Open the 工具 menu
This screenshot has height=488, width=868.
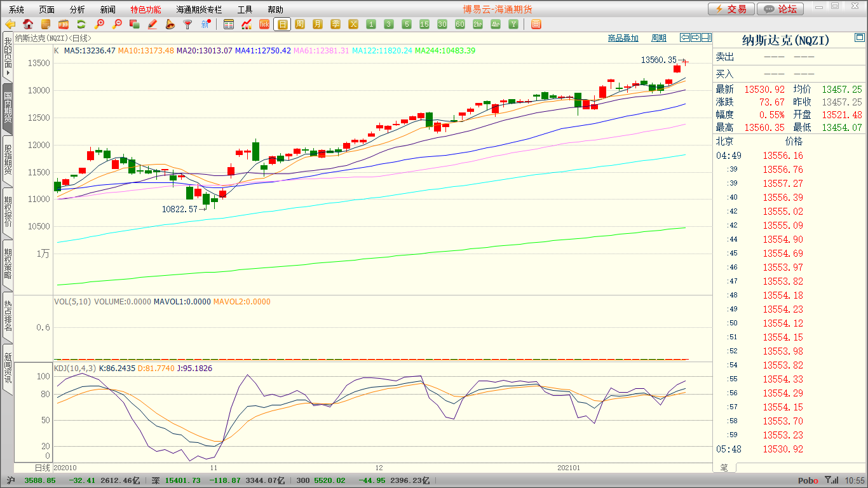coord(245,10)
